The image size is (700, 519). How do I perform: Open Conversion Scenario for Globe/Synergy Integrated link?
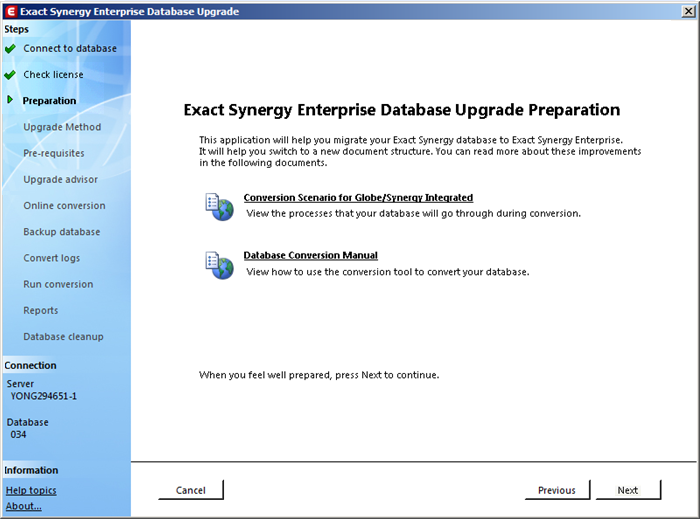[358, 198]
